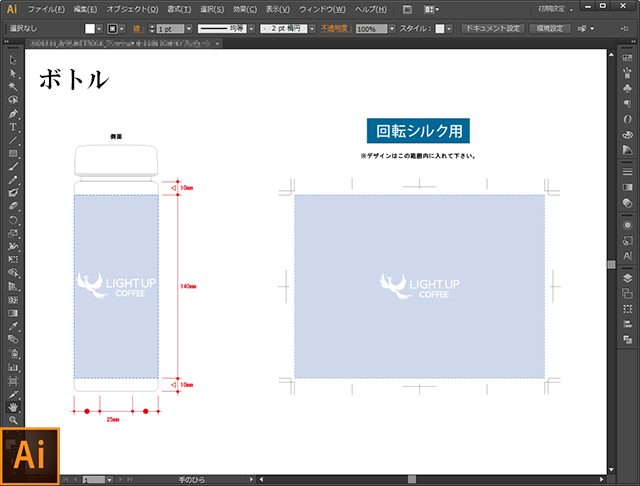
Task: Click the fill color swatch
Action: 90,29
